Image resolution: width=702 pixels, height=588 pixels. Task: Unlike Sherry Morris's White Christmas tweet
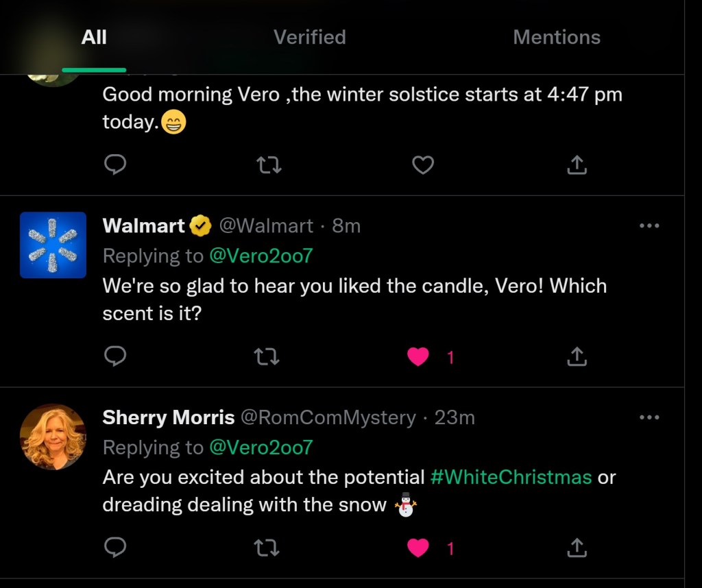[x=418, y=548]
